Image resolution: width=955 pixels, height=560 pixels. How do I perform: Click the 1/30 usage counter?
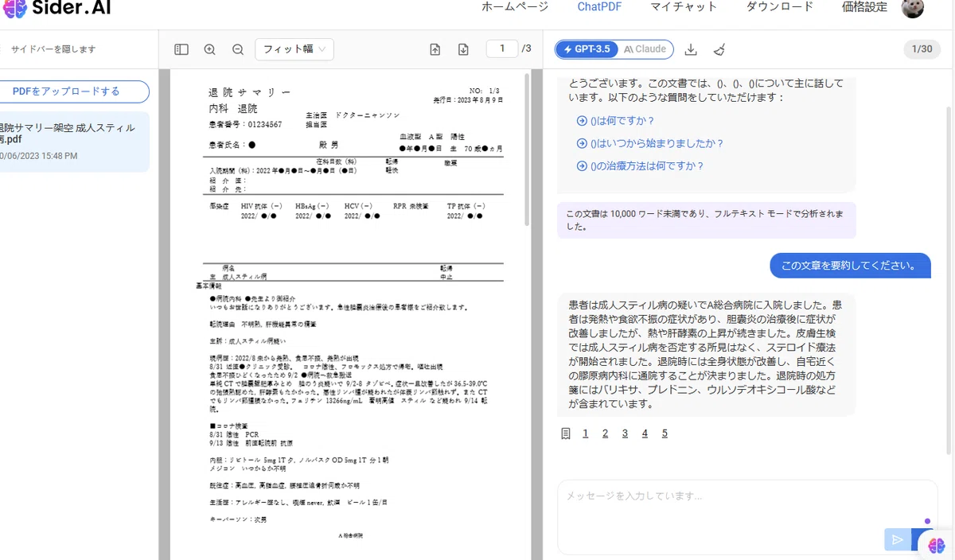[922, 49]
